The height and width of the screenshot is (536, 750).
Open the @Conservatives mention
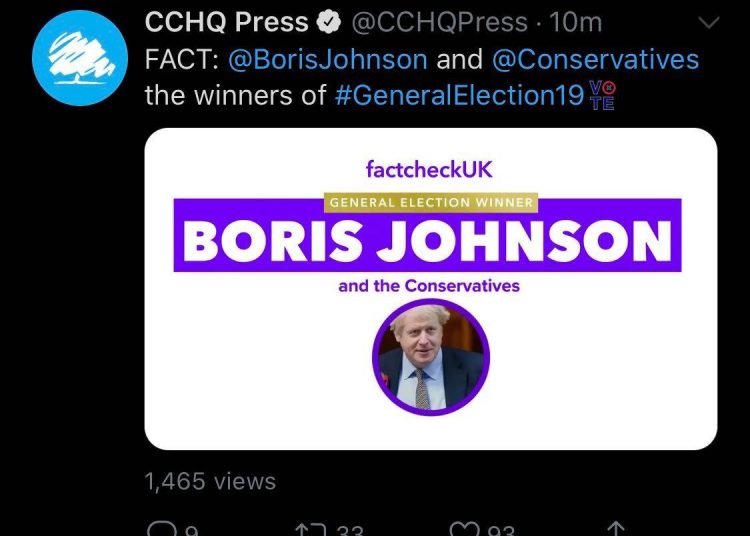(x=595, y=59)
